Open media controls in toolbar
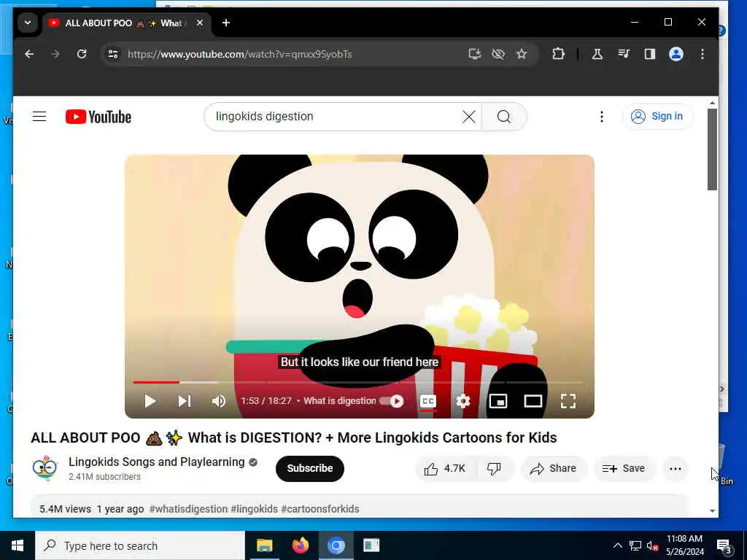The image size is (747, 560). coord(623,54)
